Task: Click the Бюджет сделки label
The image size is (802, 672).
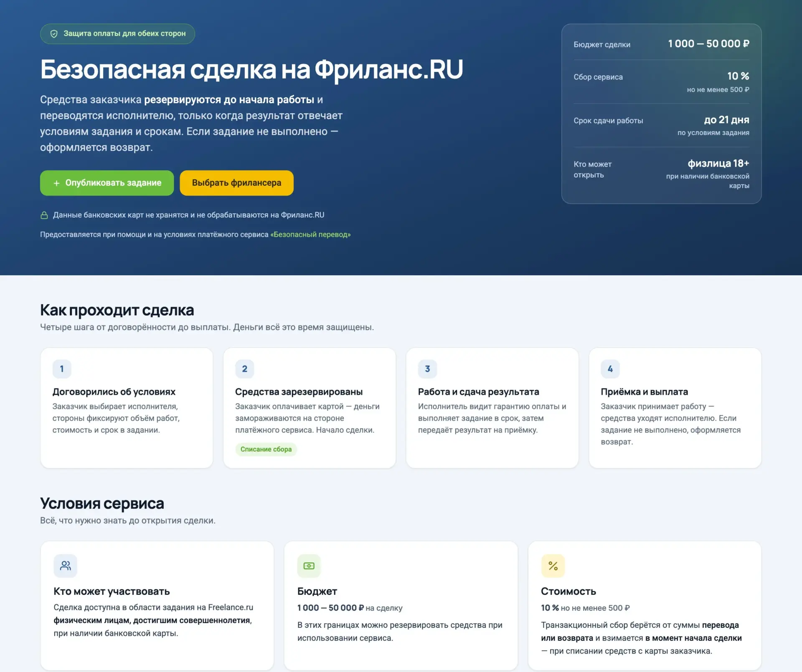Action: (602, 45)
